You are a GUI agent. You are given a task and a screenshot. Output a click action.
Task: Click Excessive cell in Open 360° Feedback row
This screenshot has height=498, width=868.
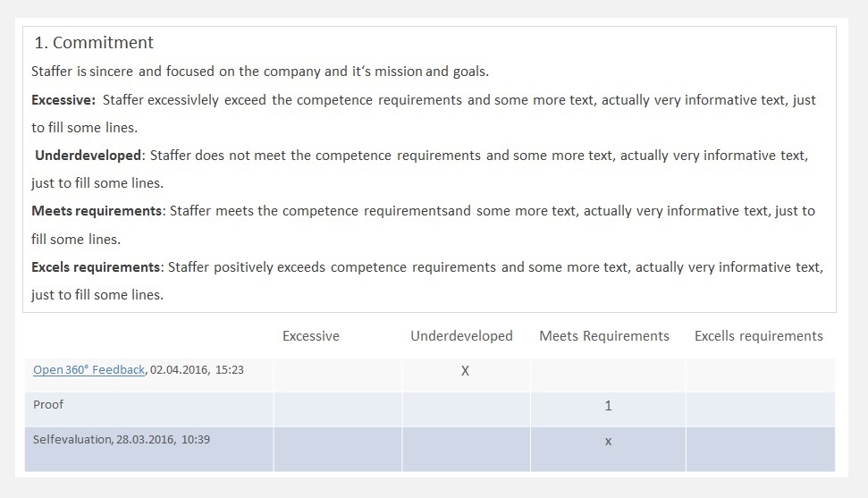[x=337, y=375]
